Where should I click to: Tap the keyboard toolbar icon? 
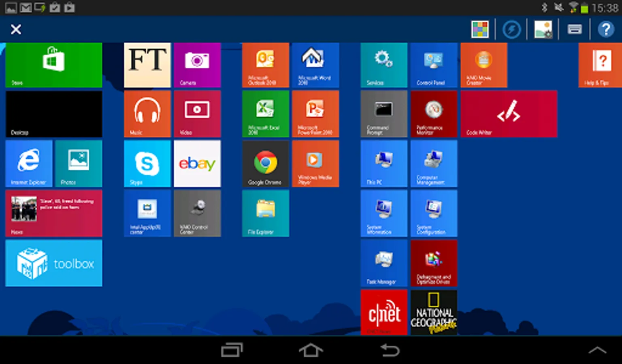click(575, 29)
